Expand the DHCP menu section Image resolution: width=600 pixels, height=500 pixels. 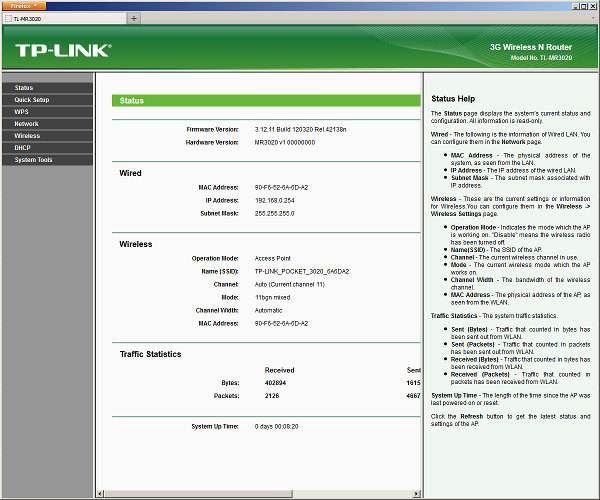[x=23, y=148]
